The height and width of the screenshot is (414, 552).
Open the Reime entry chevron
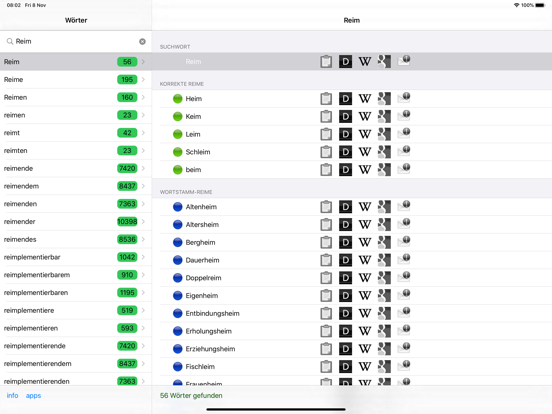click(x=143, y=80)
